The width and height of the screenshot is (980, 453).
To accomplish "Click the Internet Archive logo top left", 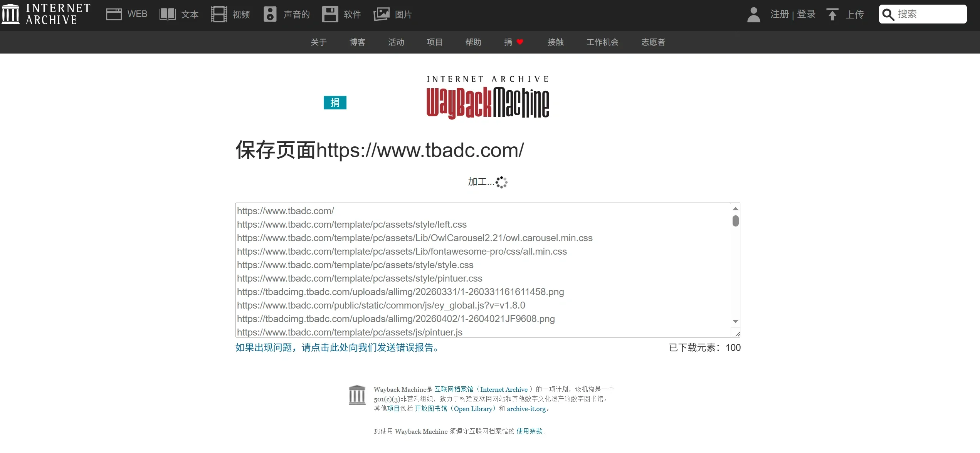I will [46, 14].
